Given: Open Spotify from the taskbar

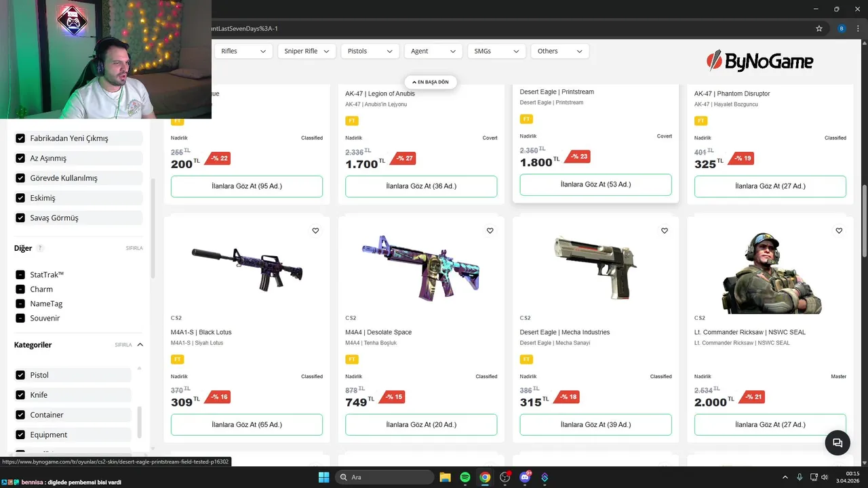Looking at the screenshot, I should click(465, 477).
